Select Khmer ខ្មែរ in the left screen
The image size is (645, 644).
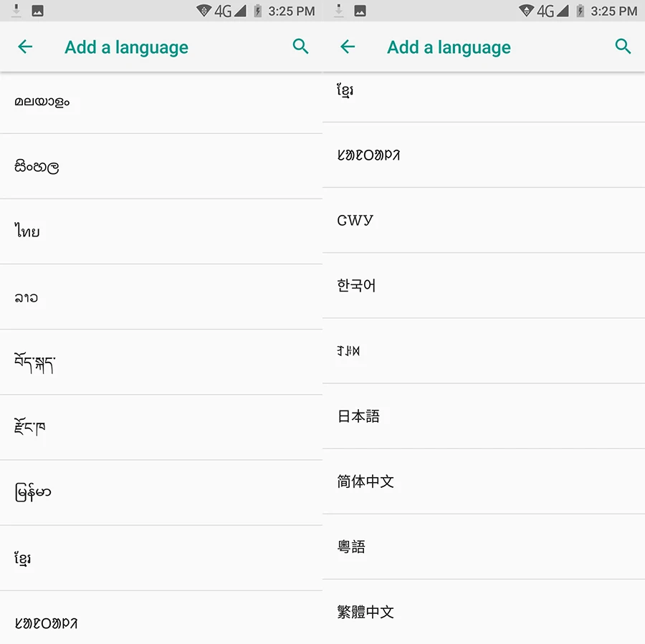161,558
